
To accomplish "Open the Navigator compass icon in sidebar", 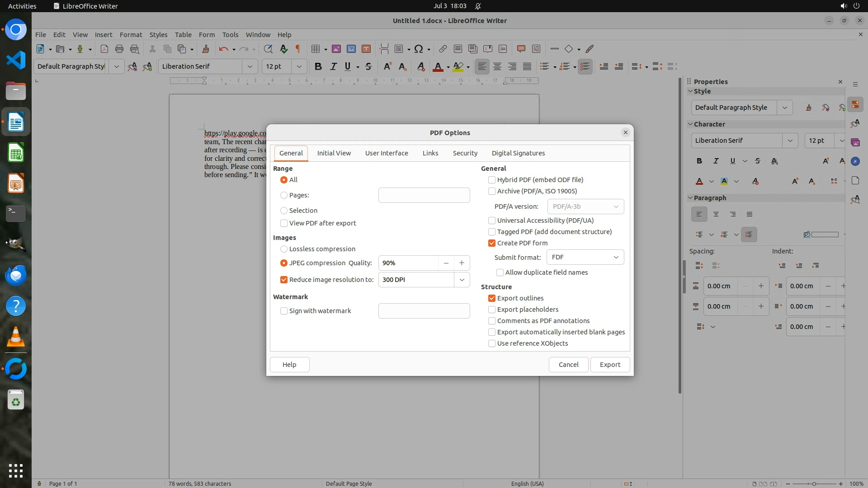I will point(855,161).
